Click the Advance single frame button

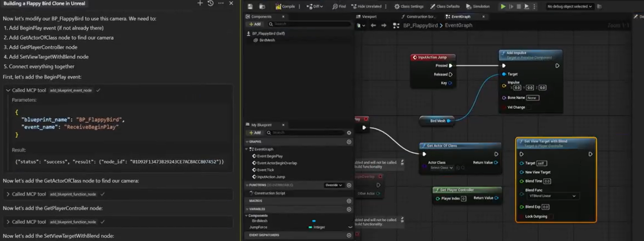click(x=511, y=6)
